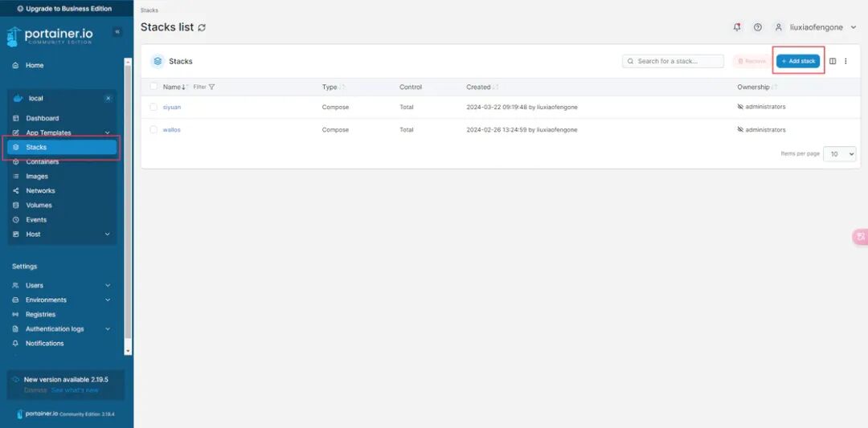Image resolution: width=868 pixels, height=428 pixels.
Task: Sort by the Type column header
Action: 334,87
